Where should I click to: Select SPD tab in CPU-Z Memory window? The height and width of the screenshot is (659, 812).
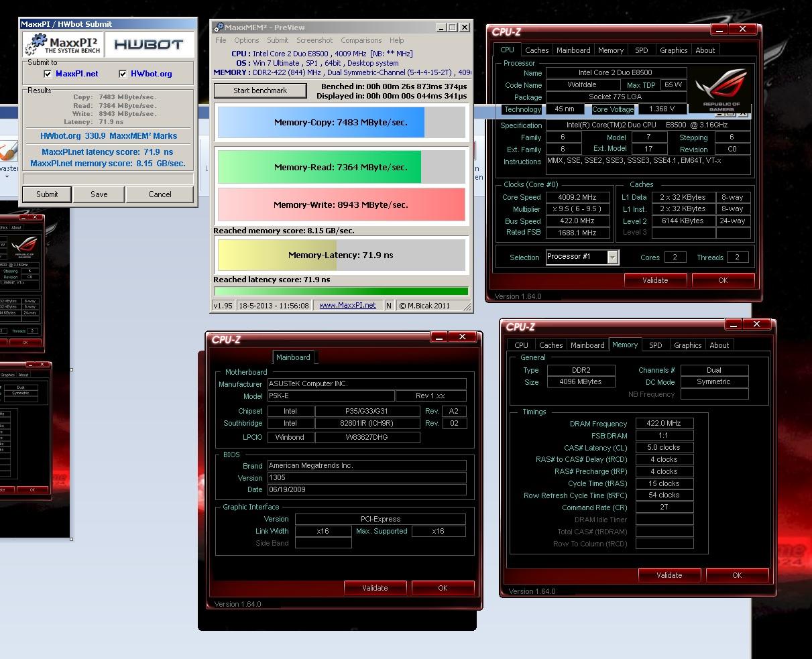coord(656,345)
